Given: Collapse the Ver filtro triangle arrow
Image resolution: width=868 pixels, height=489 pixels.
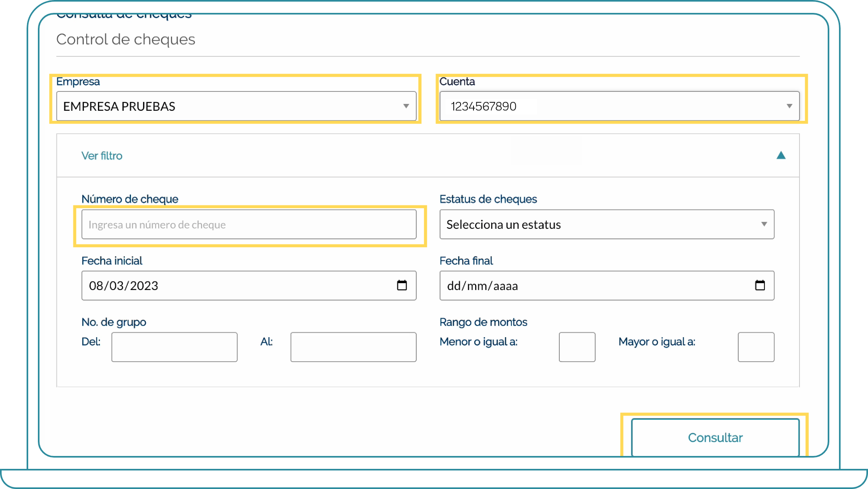Looking at the screenshot, I should (781, 155).
